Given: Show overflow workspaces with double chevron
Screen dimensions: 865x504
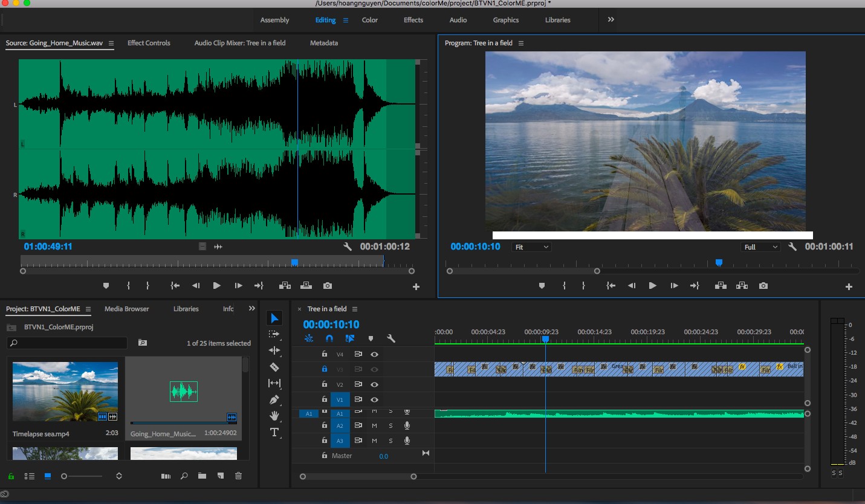Looking at the screenshot, I should (611, 20).
